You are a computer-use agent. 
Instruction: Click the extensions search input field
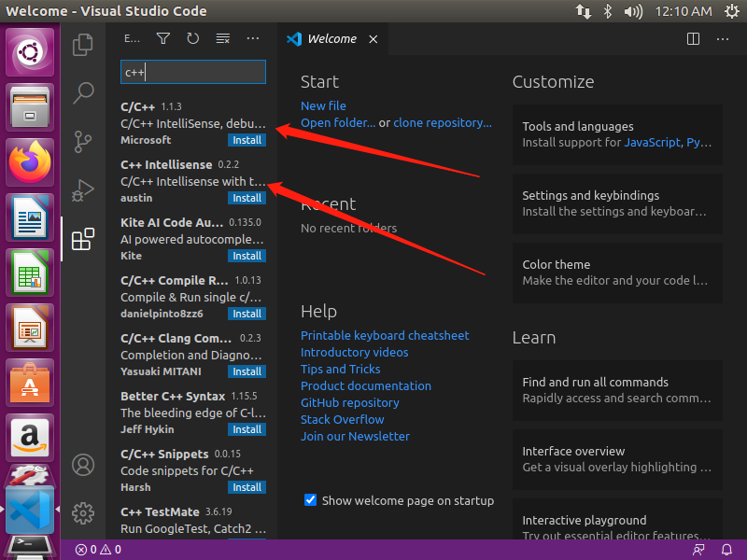193,72
